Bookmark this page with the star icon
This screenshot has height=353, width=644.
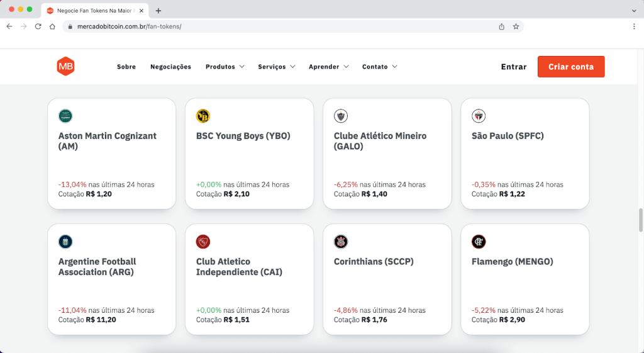[x=516, y=26]
